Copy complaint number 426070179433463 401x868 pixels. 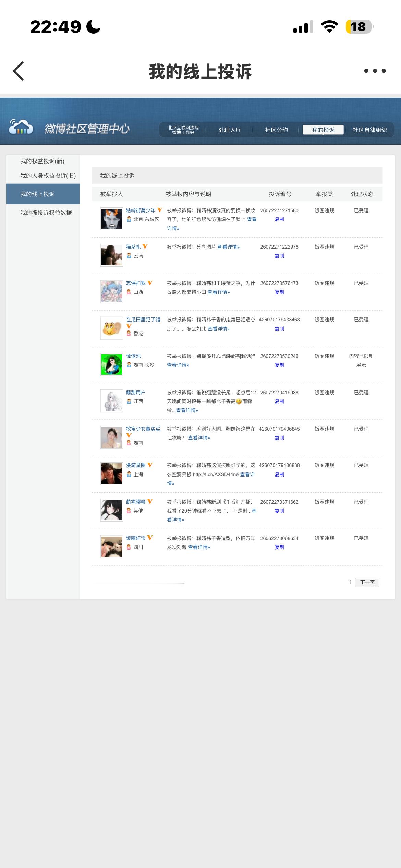[x=279, y=329]
